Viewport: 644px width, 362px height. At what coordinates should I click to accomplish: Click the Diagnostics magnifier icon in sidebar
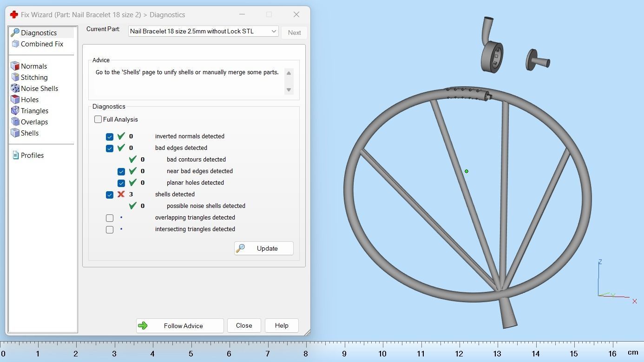tap(15, 32)
